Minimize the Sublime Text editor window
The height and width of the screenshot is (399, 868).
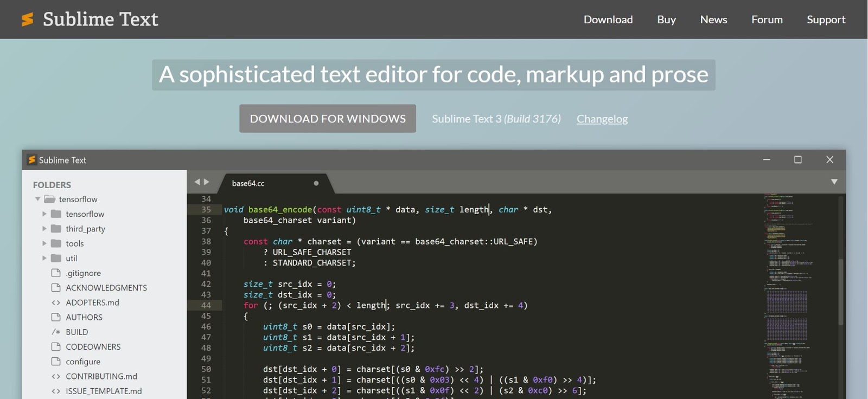click(767, 160)
